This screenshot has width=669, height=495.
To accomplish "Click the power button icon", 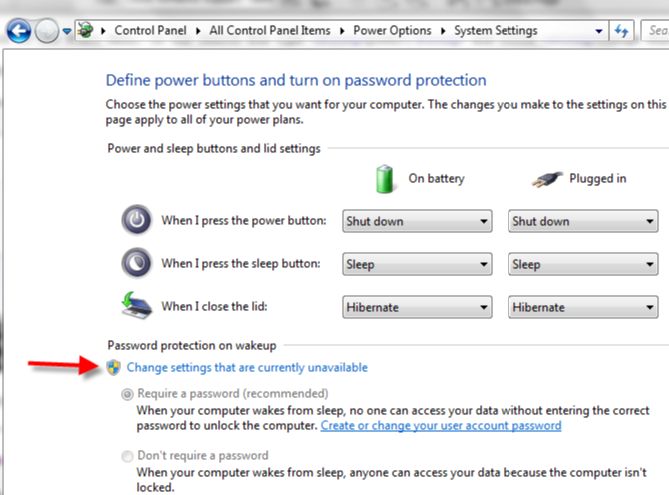I will coord(137,221).
